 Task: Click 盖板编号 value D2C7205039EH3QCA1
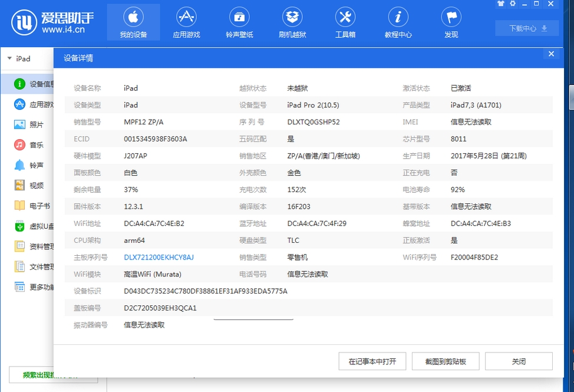160,308
